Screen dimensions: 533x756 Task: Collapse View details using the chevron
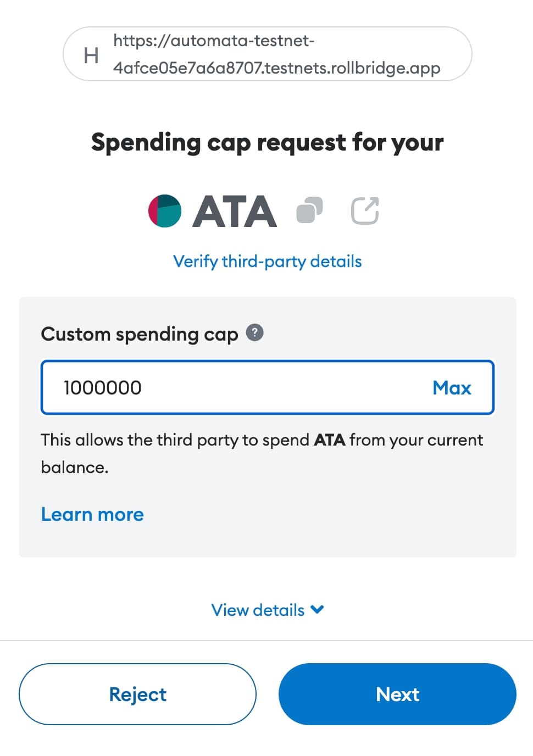point(317,610)
